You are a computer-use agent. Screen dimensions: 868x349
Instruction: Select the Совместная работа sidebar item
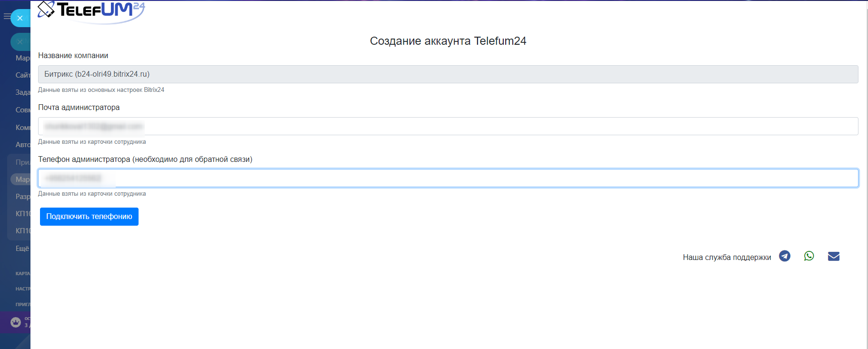22,110
